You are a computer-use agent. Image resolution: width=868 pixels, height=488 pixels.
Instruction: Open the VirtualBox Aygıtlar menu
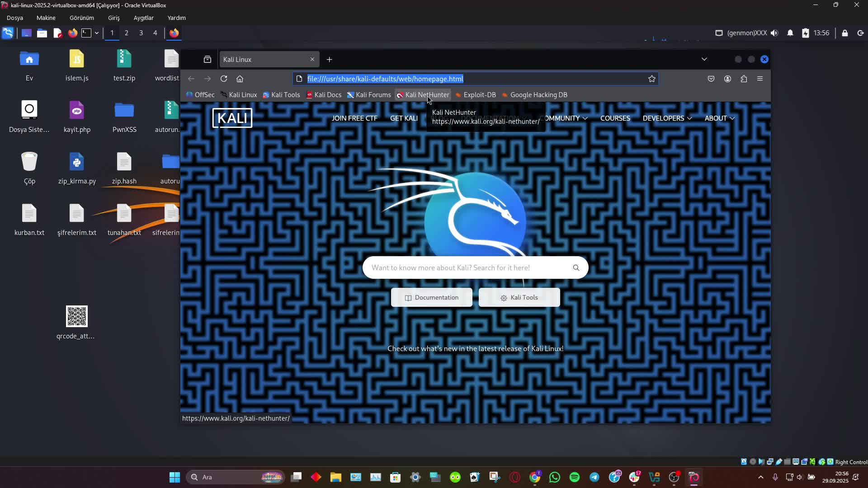pos(143,18)
